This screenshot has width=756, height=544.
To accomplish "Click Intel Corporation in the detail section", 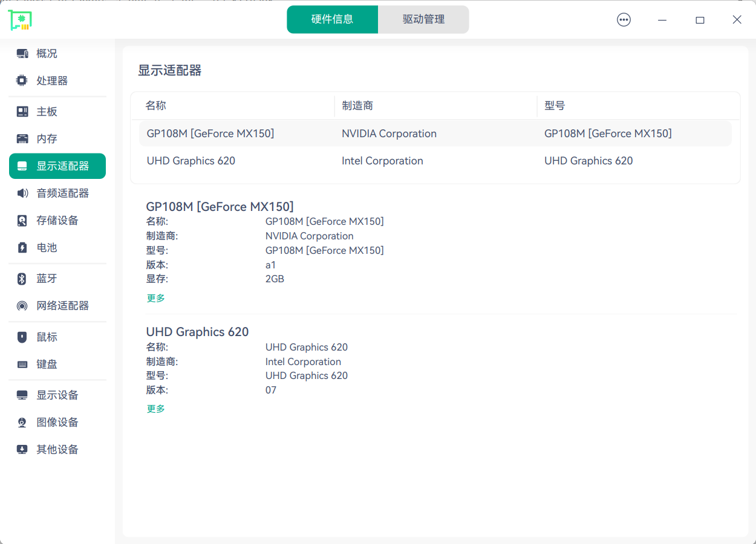I will [303, 362].
